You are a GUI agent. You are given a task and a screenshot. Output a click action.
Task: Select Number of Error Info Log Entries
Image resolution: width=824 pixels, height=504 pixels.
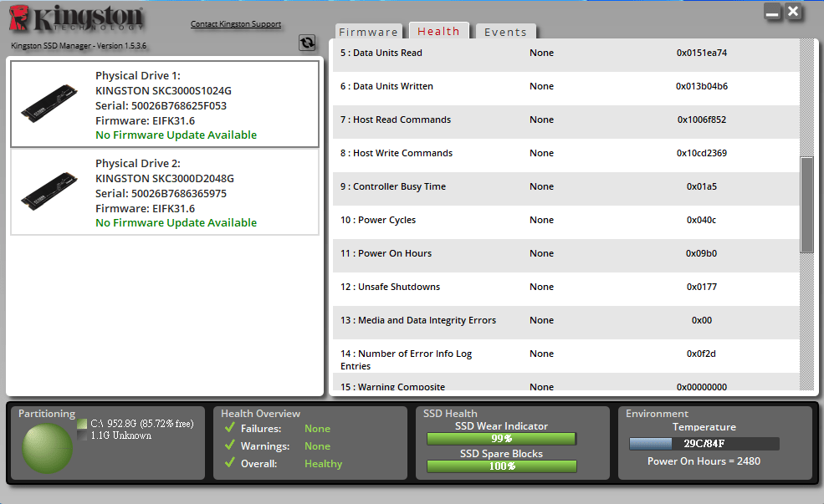point(566,356)
